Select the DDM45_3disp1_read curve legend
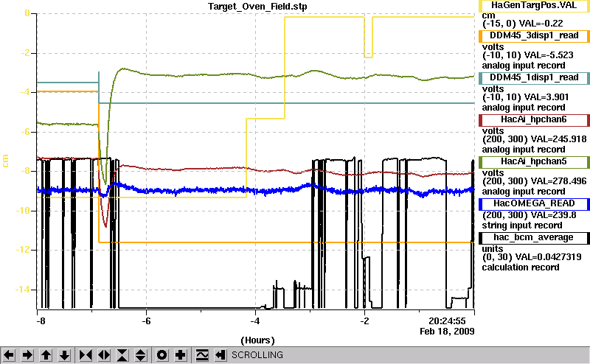 click(534, 35)
